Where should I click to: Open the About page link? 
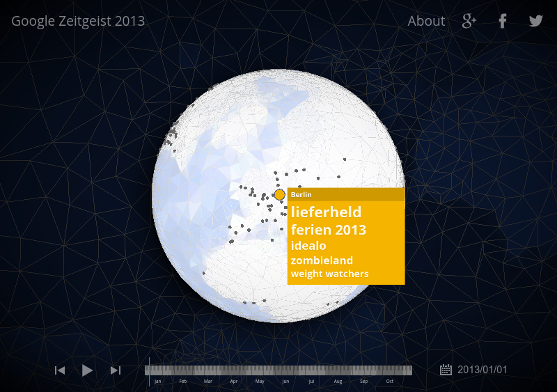tap(426, 21)
